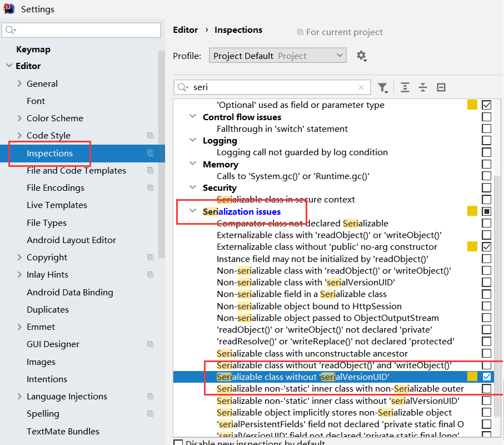
Task: Uncheck Serializable class without 'serialVersionUID' checkbox
Action: pos(486,377)
